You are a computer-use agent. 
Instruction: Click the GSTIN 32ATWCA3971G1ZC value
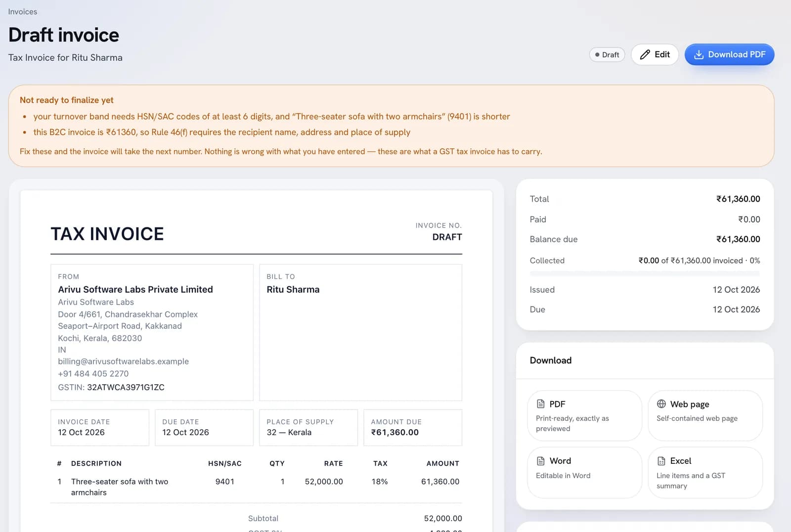[126, 388]
